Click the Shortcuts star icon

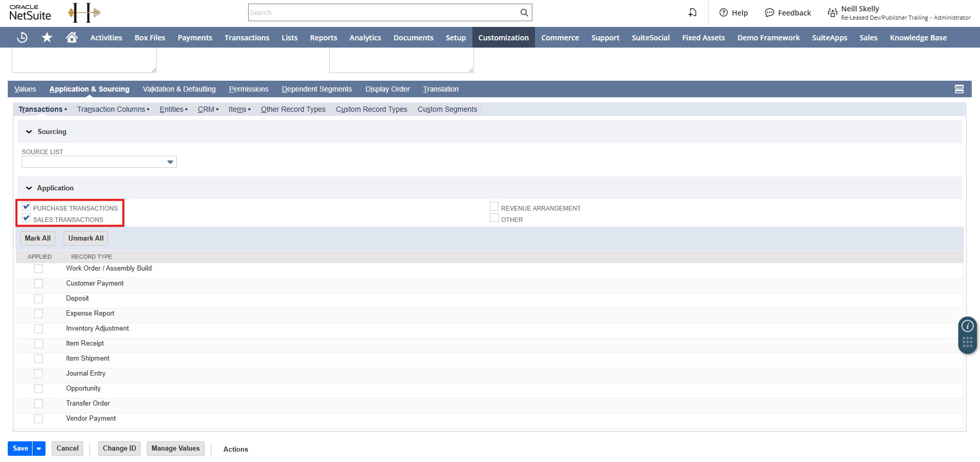coord(47,37)
